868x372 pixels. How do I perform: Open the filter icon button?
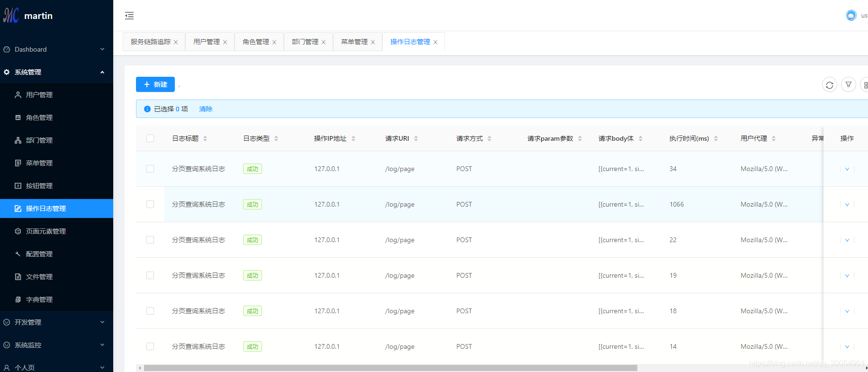click(848, 85)
